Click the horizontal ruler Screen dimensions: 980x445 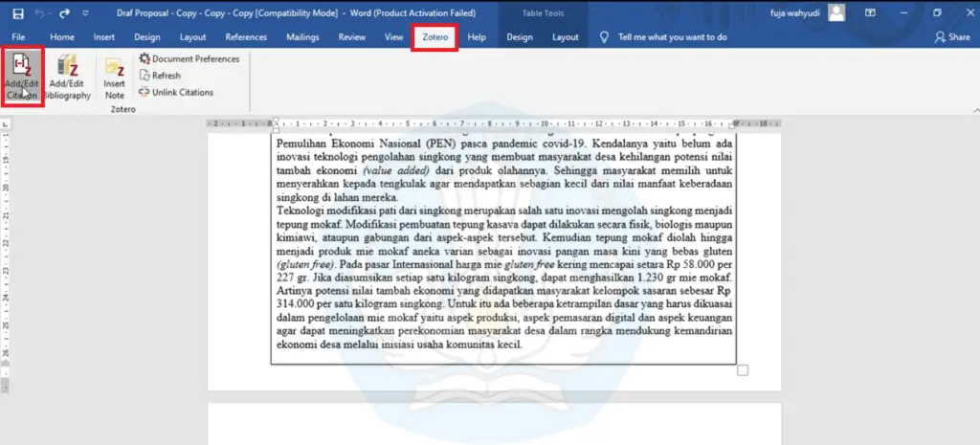[x=494, y=123]
